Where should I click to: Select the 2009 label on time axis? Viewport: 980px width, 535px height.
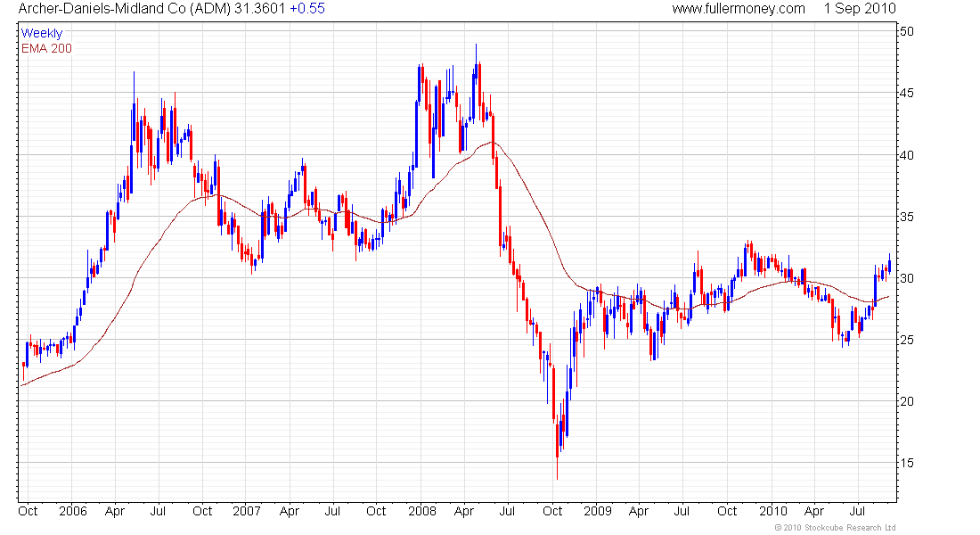598,511
